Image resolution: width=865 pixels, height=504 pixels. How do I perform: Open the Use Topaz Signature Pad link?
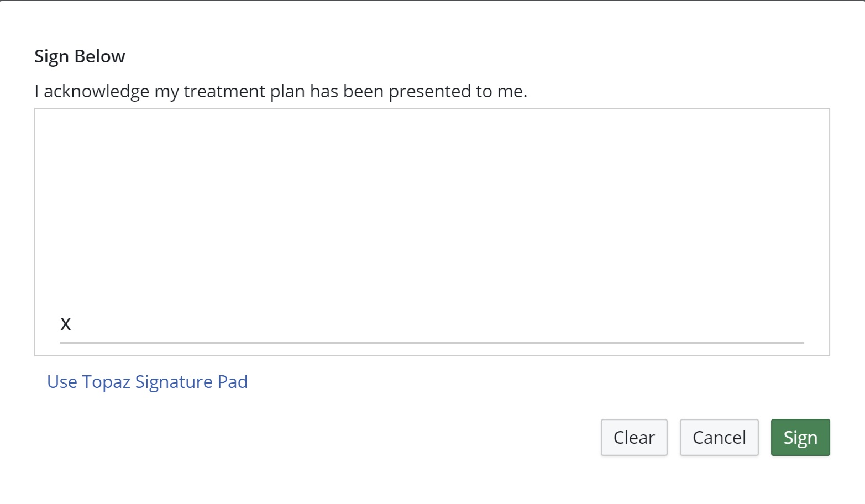[x=147, y=382]
